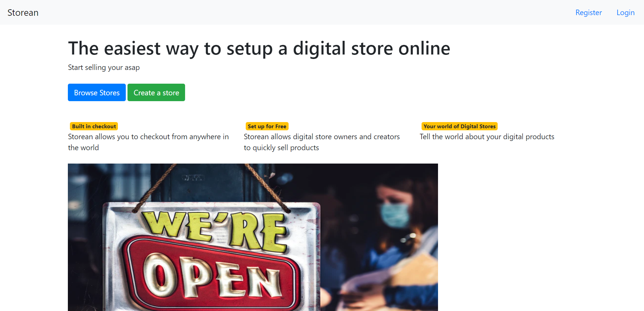This screenshot has width=644, height=311.
Task: Click the main headline about digital store
Action: [x=259, y=48]
